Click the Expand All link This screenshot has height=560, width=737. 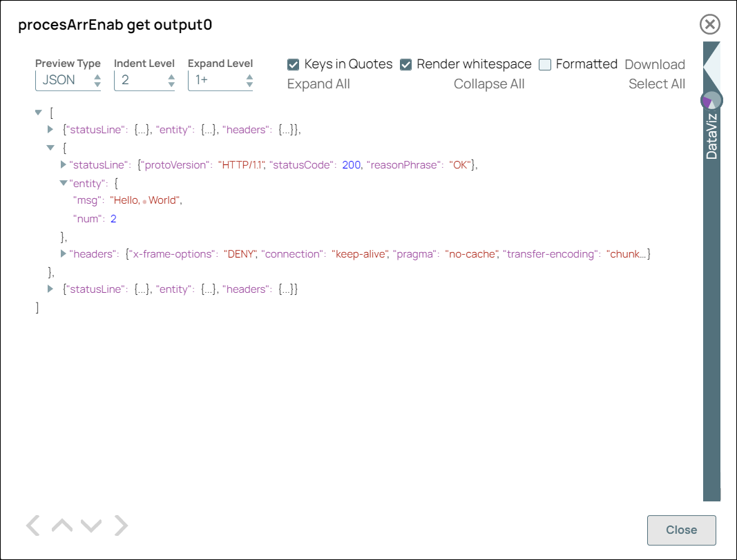pyautogui.click(x=318, y=84)
